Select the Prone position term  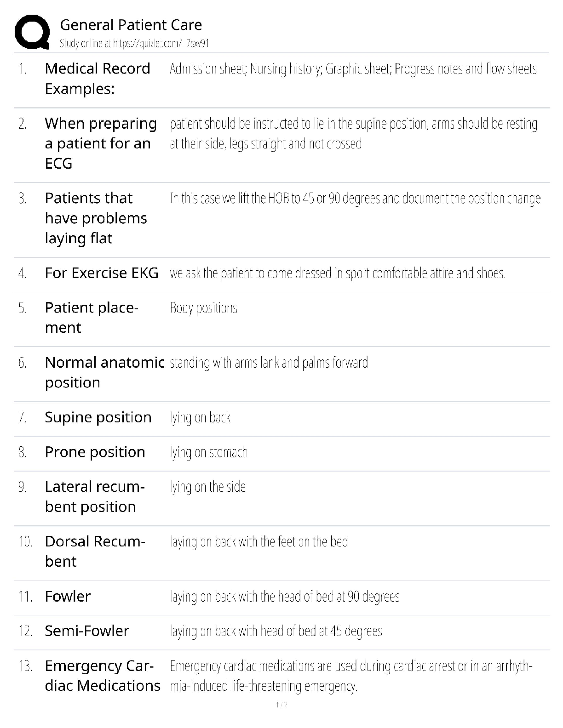[95, 452]
